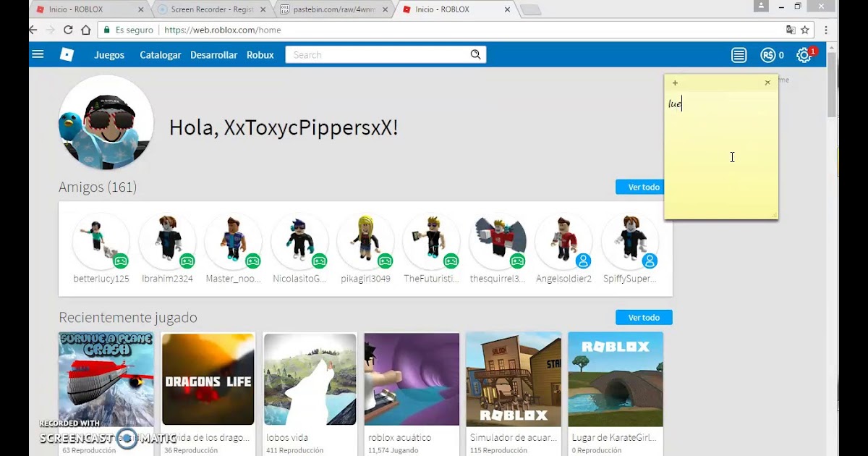868x456 pixels.
Task: Click Chrome profile user icon
Action: tap(760, 6)
